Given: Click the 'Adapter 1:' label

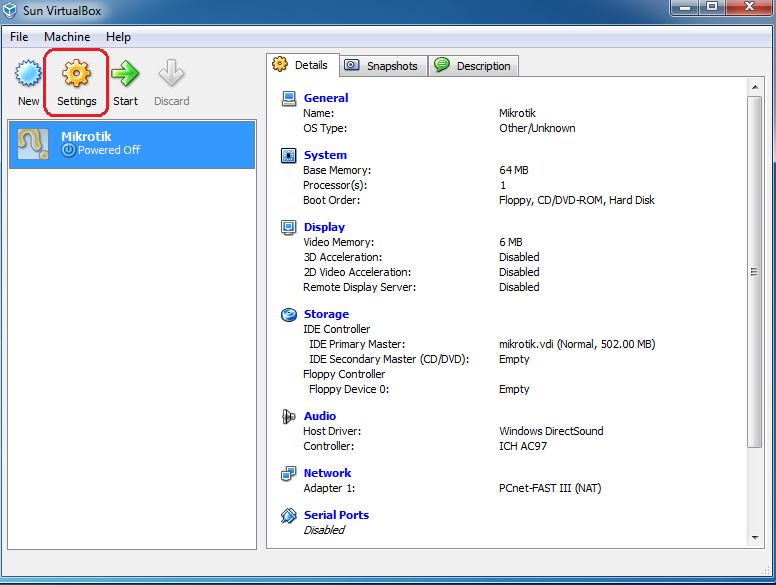Looking at the screenshot, I should tap(329, 488).
